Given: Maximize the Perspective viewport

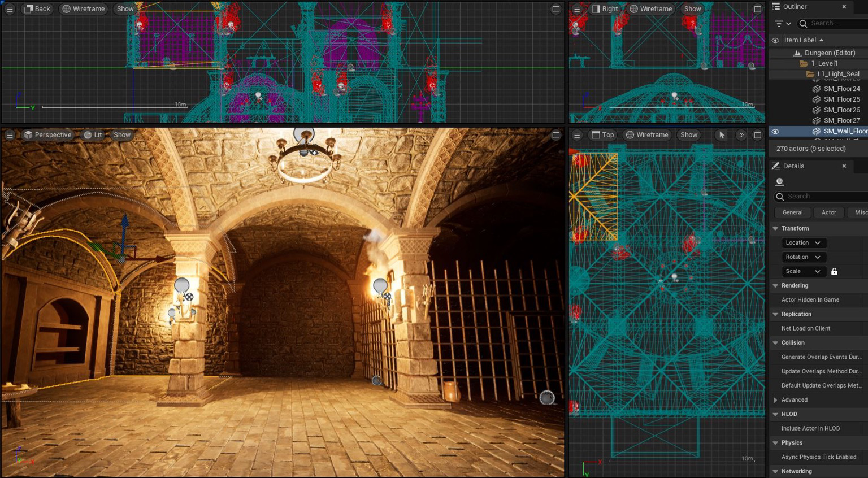Looking at the screenshot, I should point(555,135).
